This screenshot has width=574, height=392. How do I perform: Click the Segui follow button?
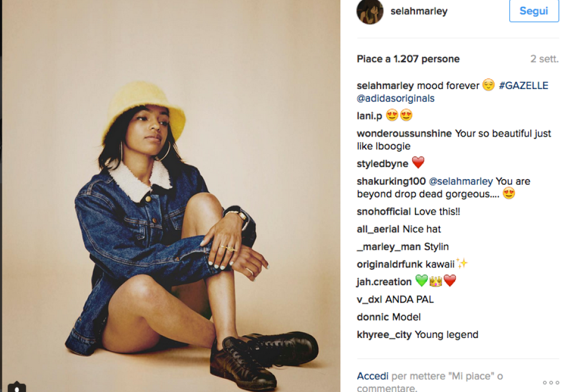(x=534, y=11)
